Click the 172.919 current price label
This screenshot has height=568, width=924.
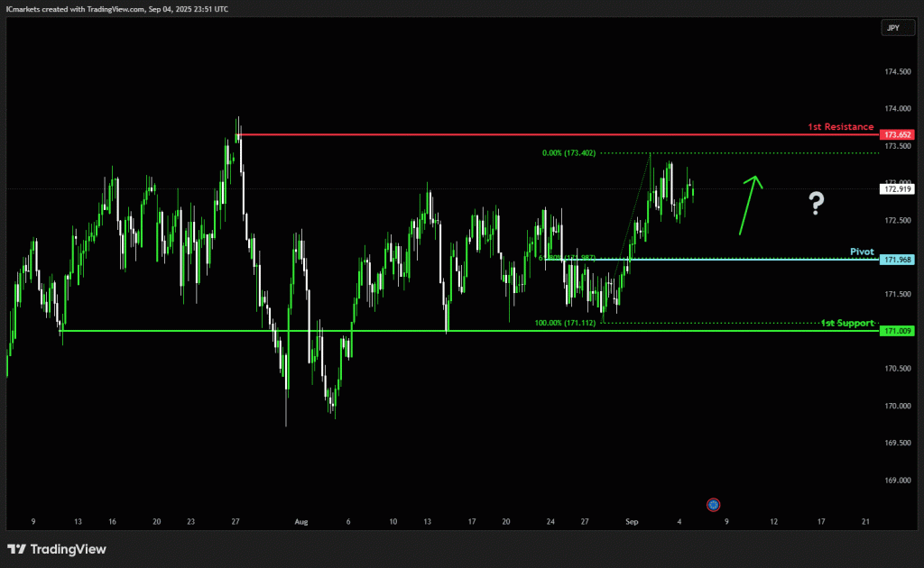[897, 189]
